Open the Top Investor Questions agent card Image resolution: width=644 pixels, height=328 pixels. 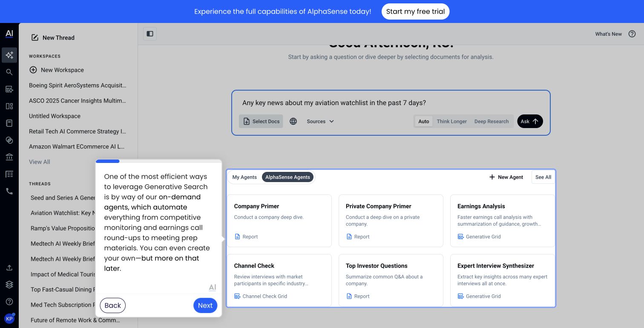click(391, 280)
